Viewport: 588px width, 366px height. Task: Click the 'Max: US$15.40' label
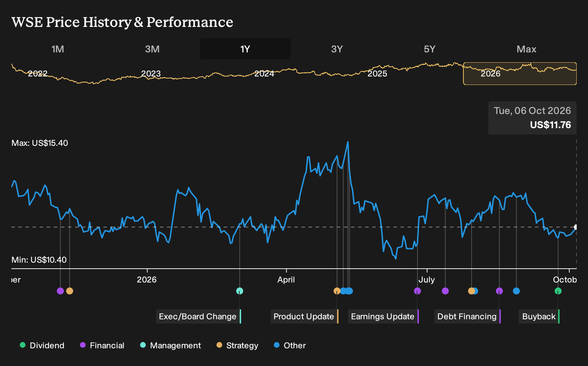(x=40, y=143)
